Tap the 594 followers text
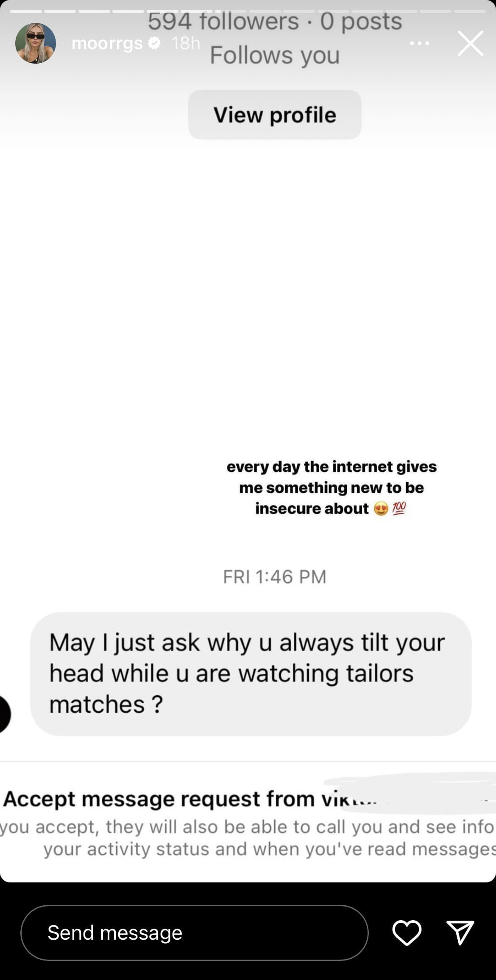 point(223,20)
